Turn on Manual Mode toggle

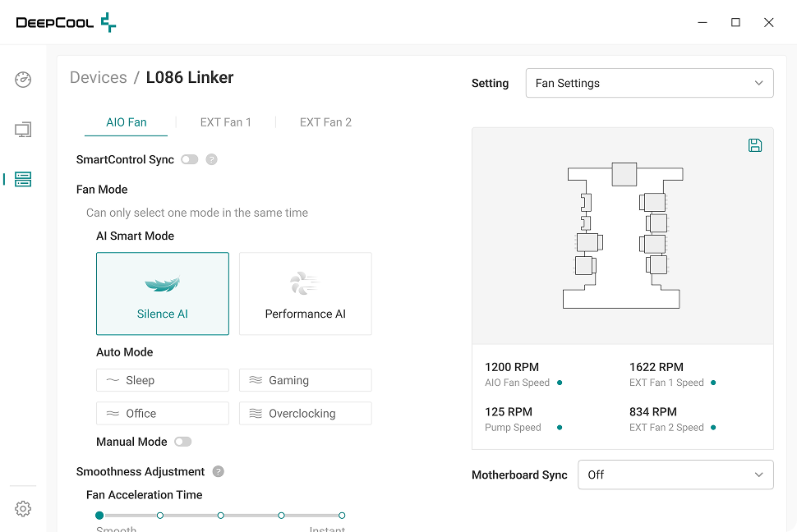click(x=182, y=442)
